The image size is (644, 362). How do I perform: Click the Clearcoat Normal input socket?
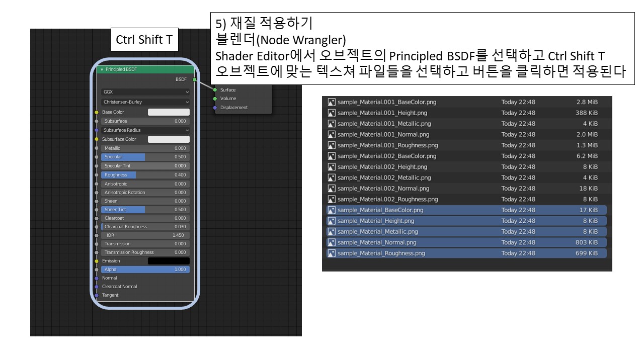coord(97,287)
